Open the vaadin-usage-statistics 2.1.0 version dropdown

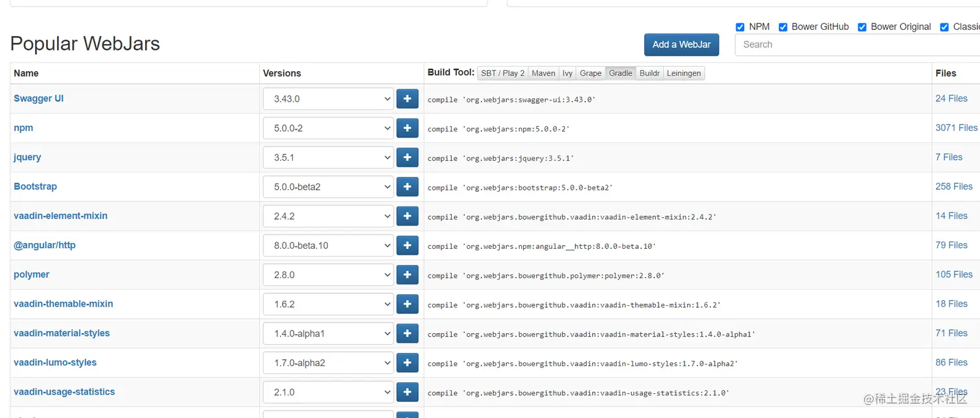pyautogui.click(x=328, y=392)
